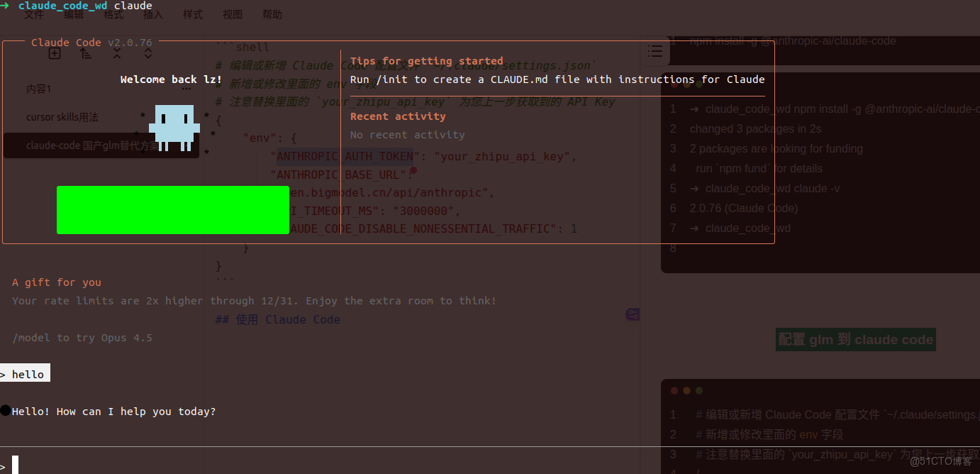The height and width of the screenshot is (474, 980).
Task: Click the sort list icon in sidebar toolbar
Action: pos(86,53)
